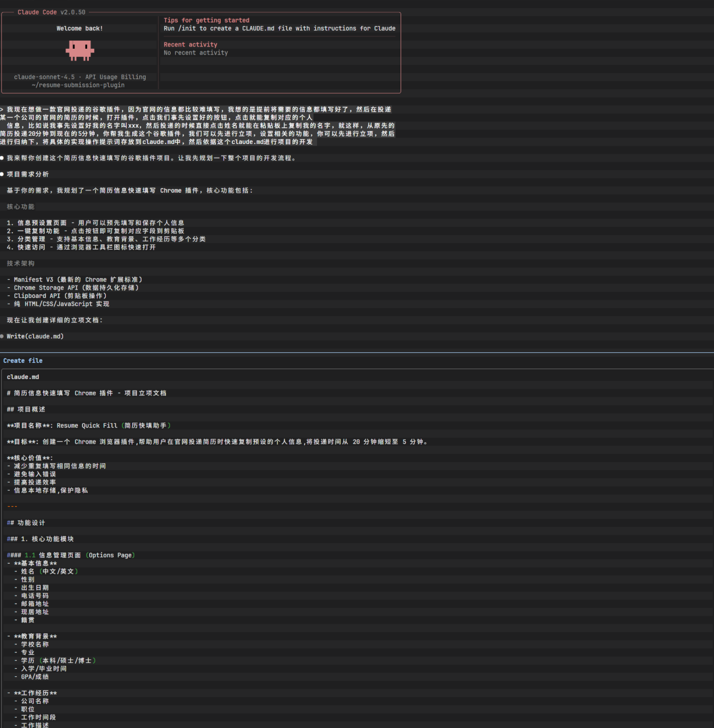714x728 pixels.
Task: Click the "~/resume-submission-plugin" path
Action: click(x=78, y=85)
